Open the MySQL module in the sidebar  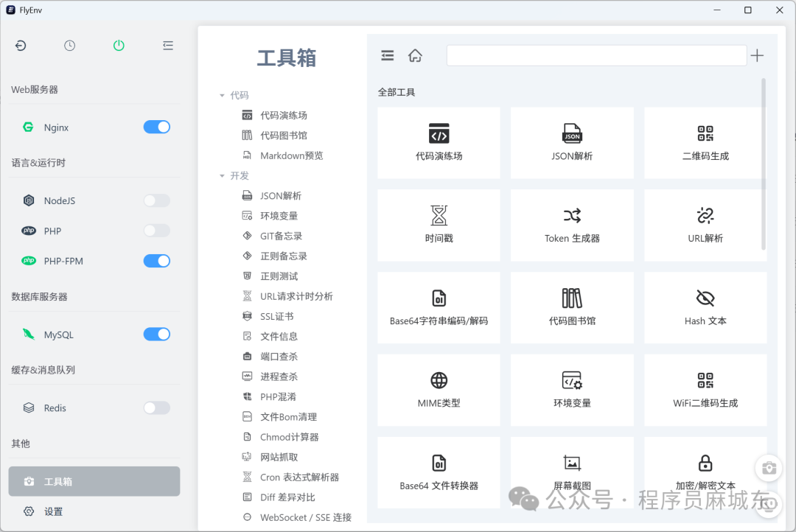click(x=58, y=335)
